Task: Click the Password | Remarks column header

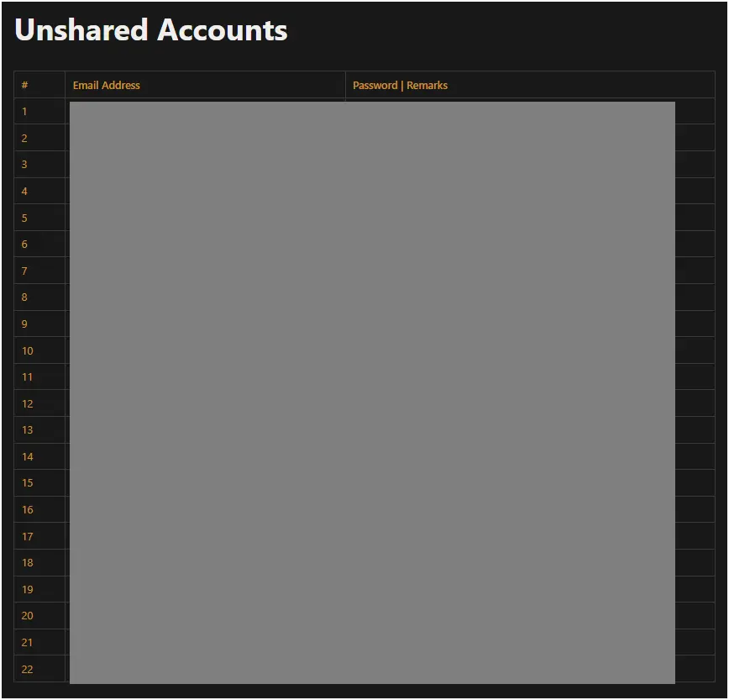Action: [400, 86]
